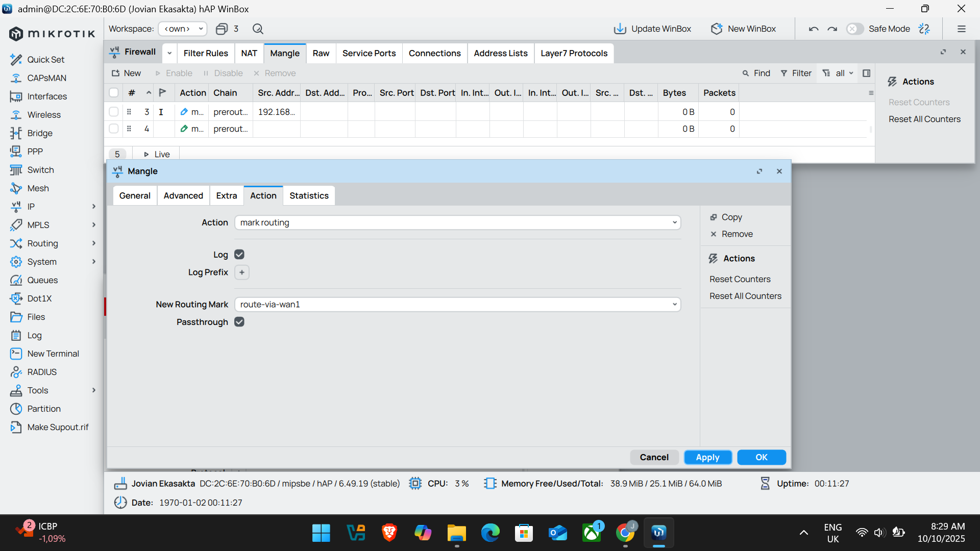The width and height of the screenshot is (980, 551).
Task: Click the Apply button
Action: pos(707,458)
